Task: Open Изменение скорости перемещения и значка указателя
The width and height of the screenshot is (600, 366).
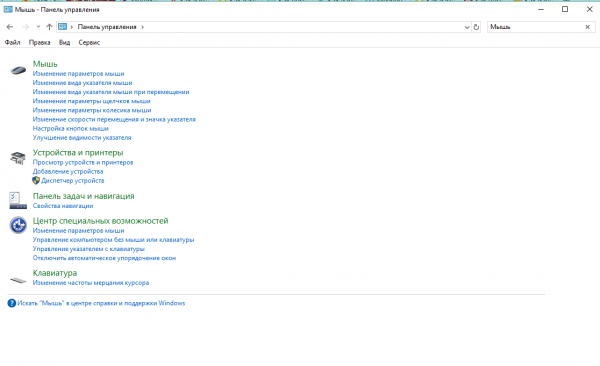Action: (x=114, y=119)
